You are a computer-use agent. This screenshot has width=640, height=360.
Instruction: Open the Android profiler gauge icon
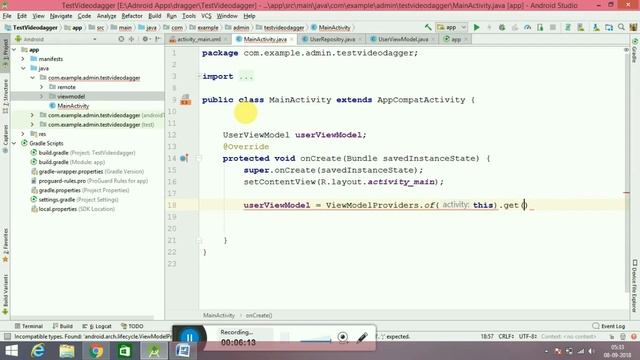(527, 27)
